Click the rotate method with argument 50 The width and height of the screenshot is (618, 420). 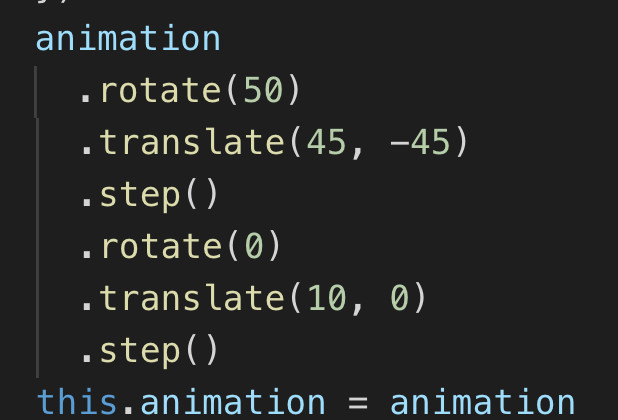click(x=161, y=91)
